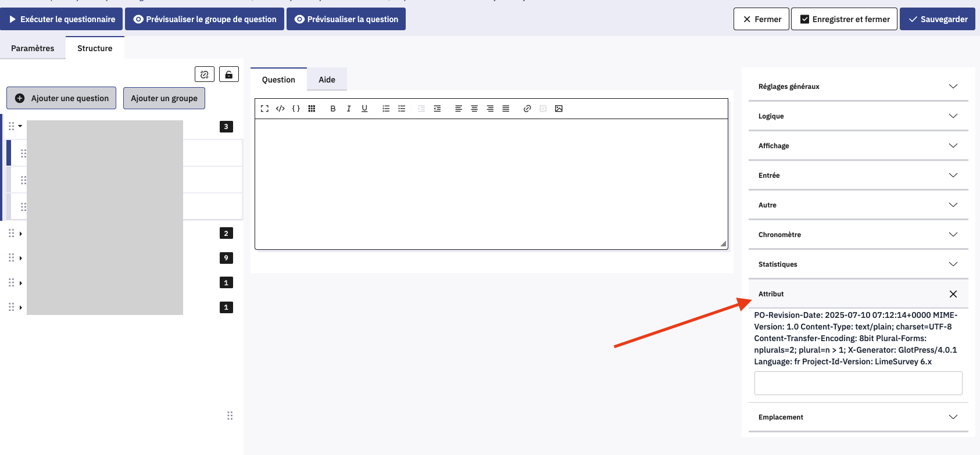The image size is (980, 455).
Task: Click Prévisualiser le groupe de question
Action: coord(205,19)
